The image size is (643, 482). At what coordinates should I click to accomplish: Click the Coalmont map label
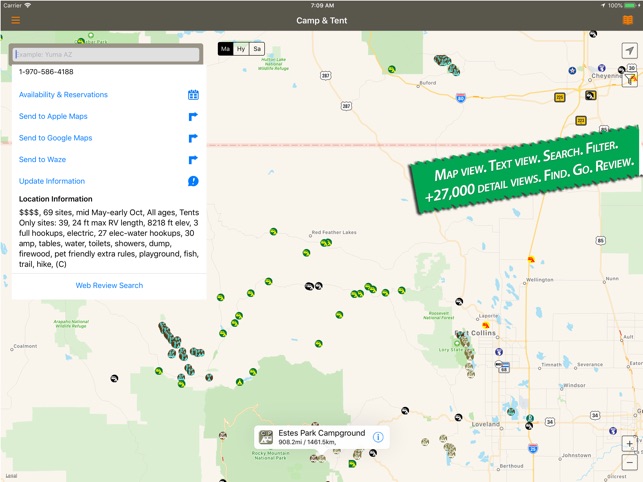tap(25, 346)
